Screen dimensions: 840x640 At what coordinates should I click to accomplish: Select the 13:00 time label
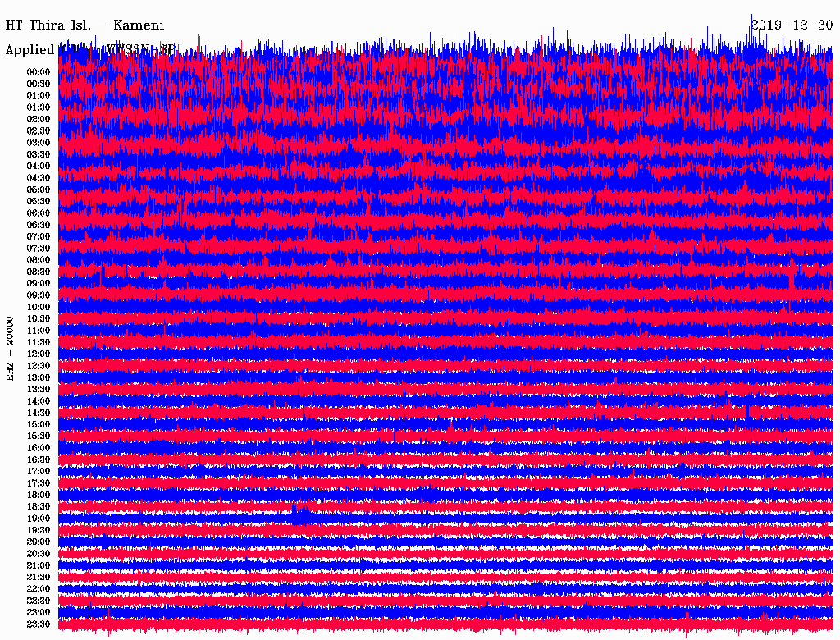pos(38,378)
